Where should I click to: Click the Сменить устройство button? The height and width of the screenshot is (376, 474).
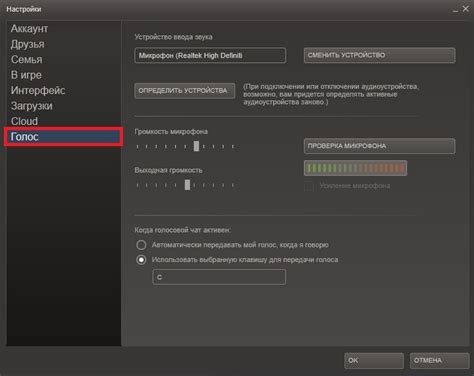pos(379,55)
